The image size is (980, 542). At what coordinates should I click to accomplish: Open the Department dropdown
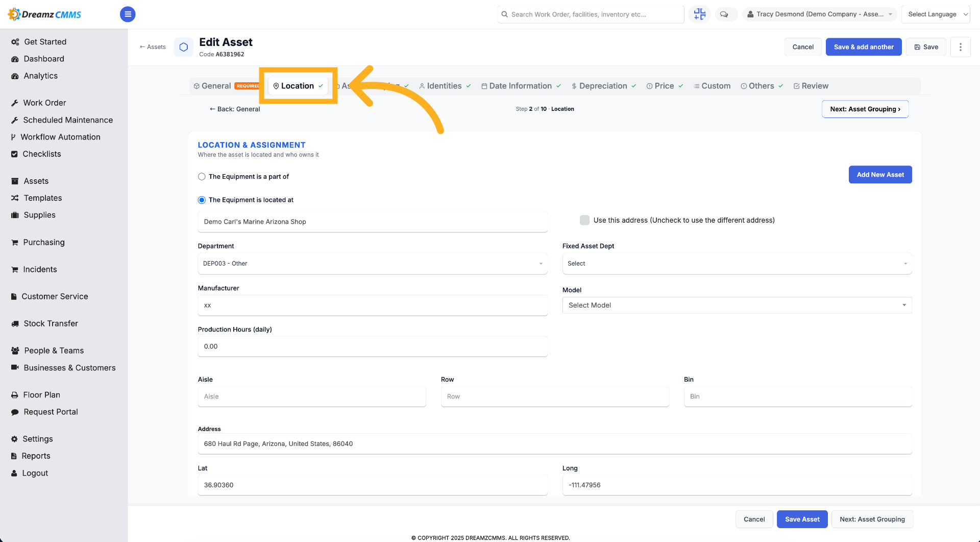point(373,264)
